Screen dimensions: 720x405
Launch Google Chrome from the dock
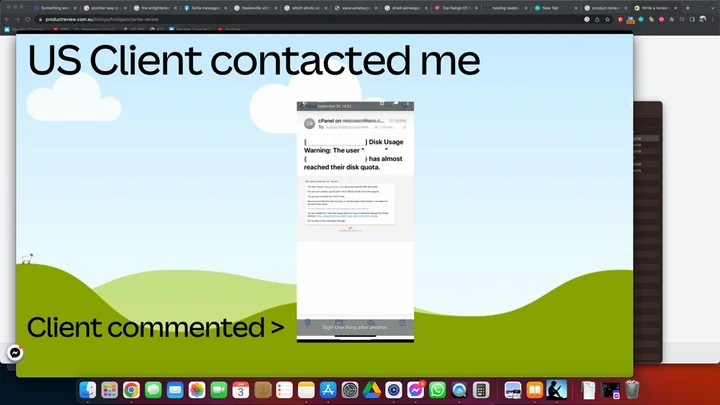coord(131,390)
